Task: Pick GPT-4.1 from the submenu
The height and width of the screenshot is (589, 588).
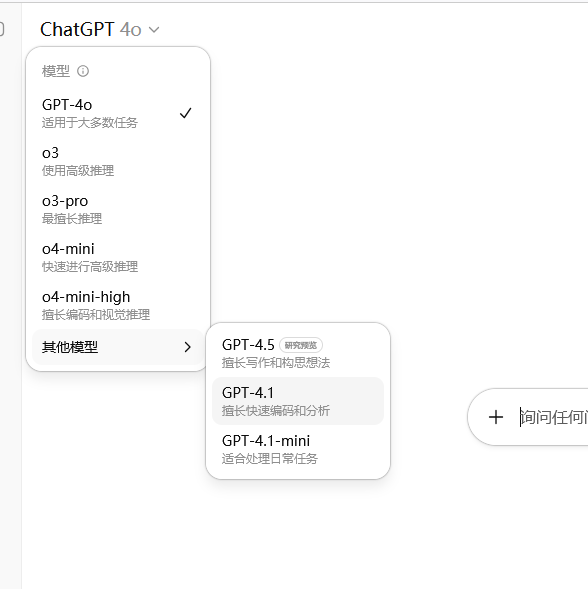Action: pos(298,401)
